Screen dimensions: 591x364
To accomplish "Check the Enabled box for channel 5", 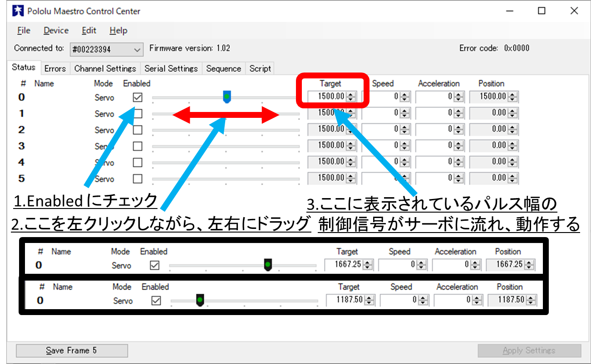I will [x=138, y=179].
